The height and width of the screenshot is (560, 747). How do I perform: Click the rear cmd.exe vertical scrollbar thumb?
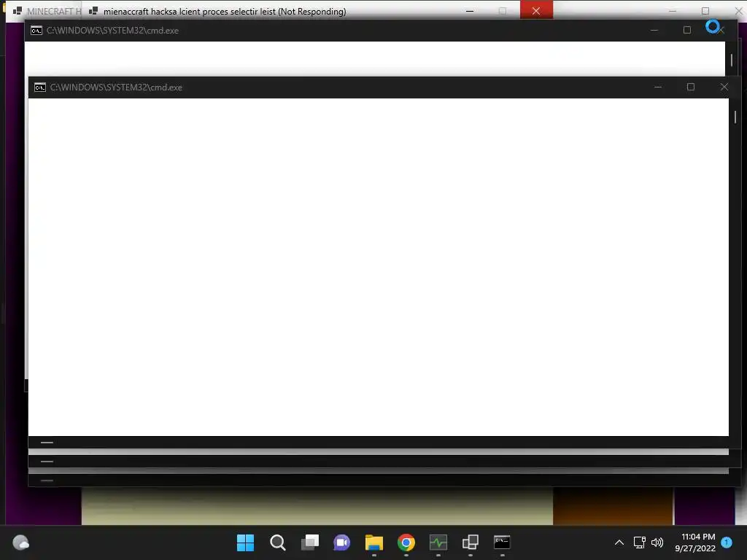(732, 60)
